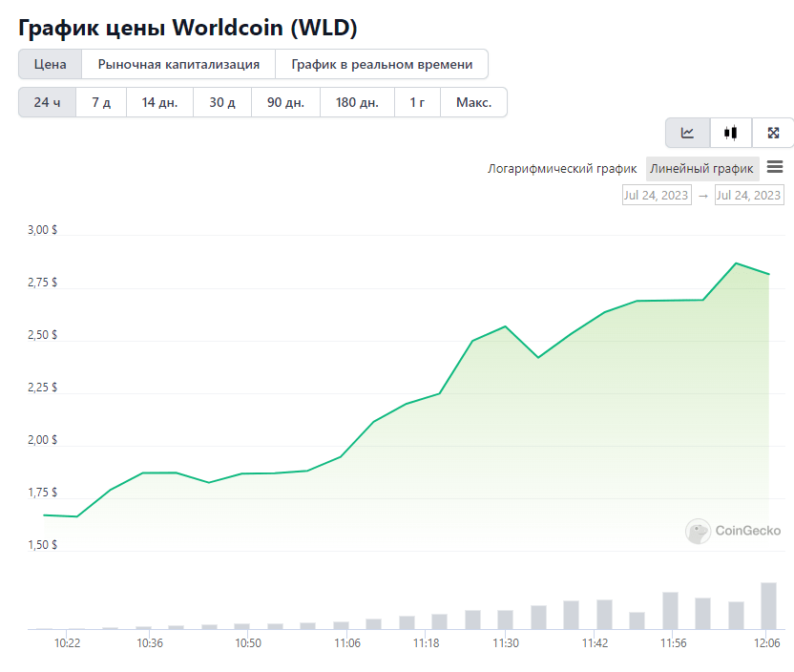Click the 11:56 time axis label
The image size is (794, 672).
674,643
